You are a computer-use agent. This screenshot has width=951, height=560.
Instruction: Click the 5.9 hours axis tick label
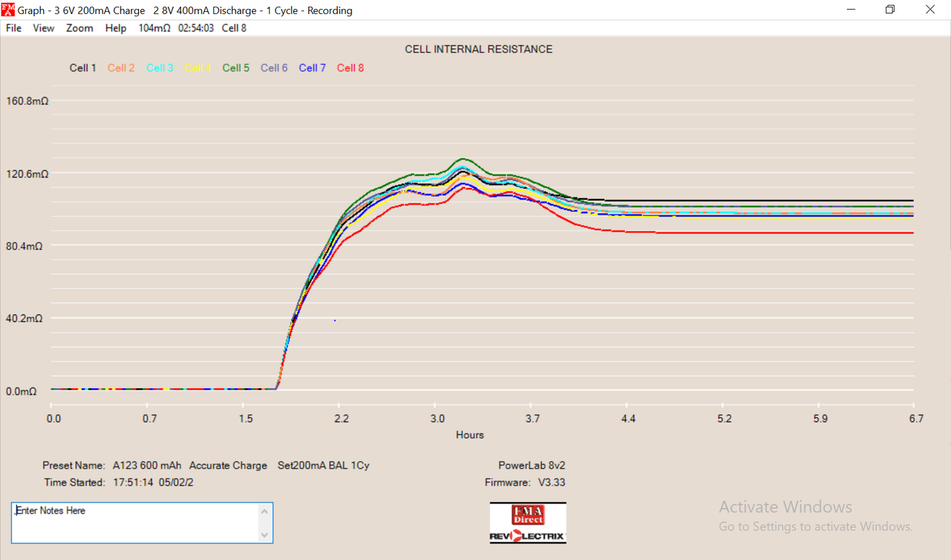820,419
